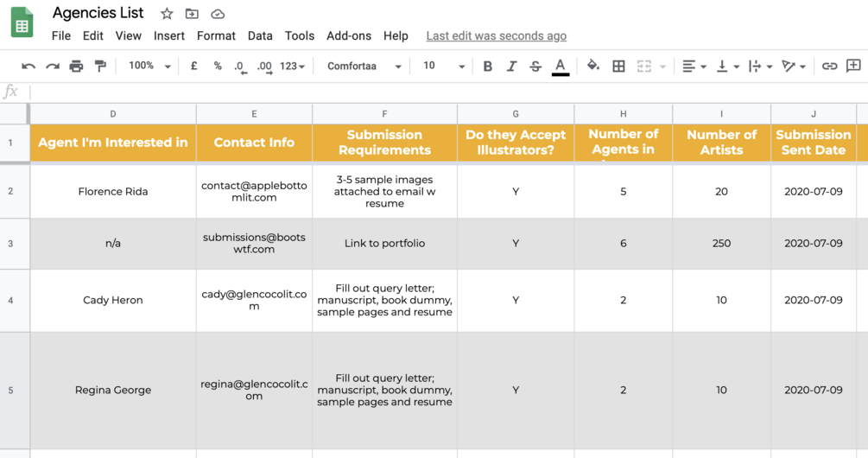This screenshot has height=458, width=868.
Task: Open the horizontal align dropdown
Action: pos(694,67)
